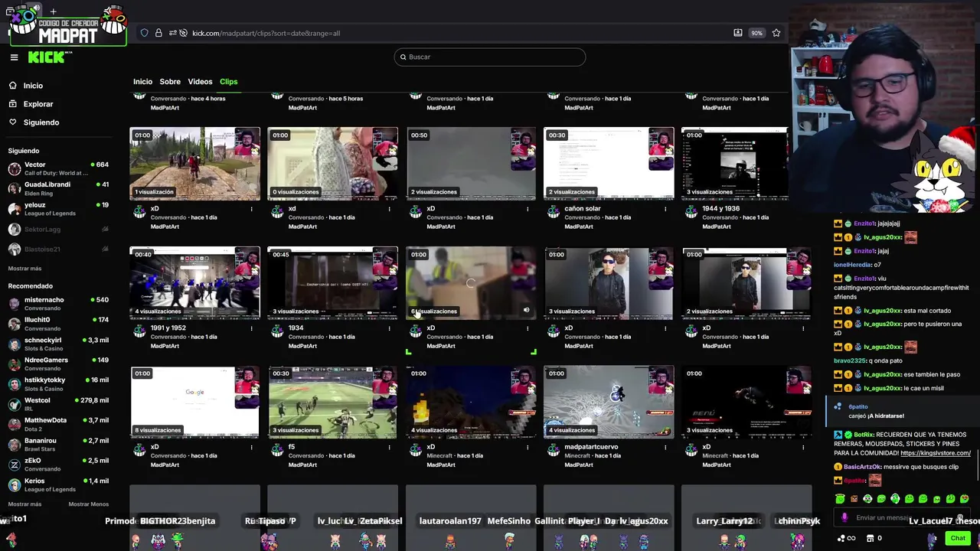Open the chat shop store icon

click(870, 538)
